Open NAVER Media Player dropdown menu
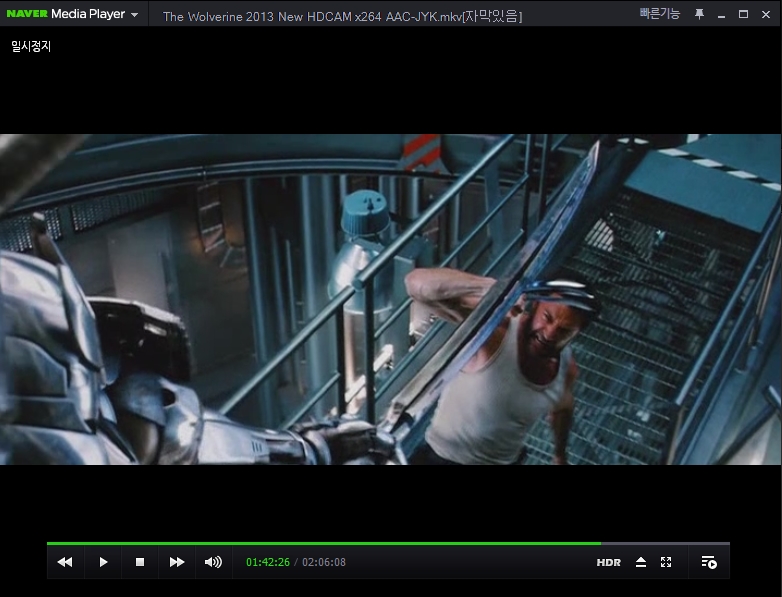This screenshot has height=597, width=782. point(135,14)
